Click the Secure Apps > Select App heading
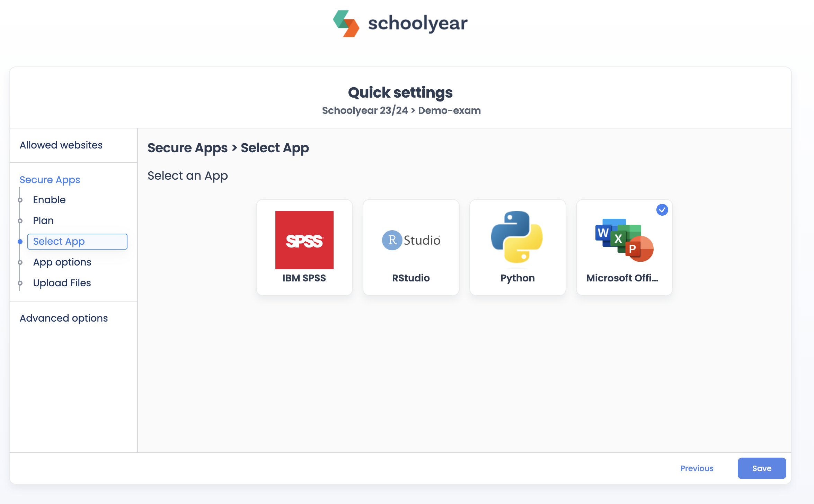Viewport: 814px width, 504px height. coord(228,148)
